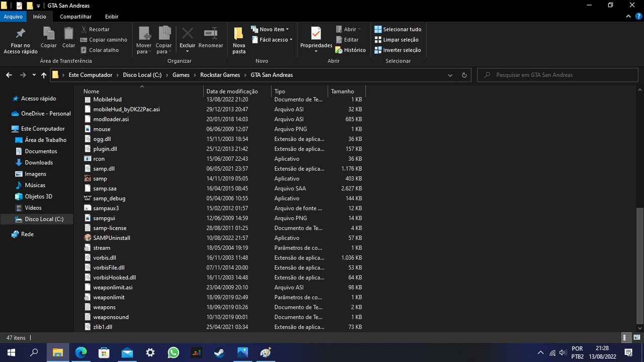
Task: Open the Arquivo menu tab
Action: [13, 17]
